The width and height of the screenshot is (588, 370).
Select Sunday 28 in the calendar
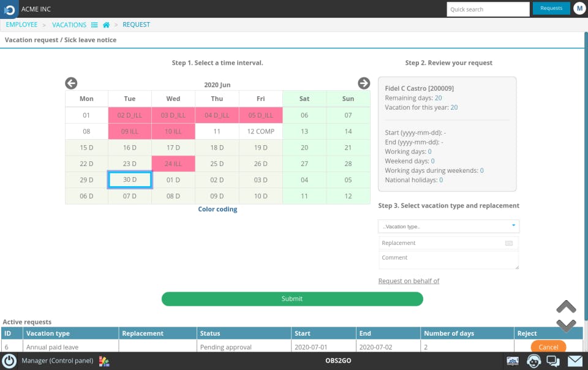click(348, 164)
